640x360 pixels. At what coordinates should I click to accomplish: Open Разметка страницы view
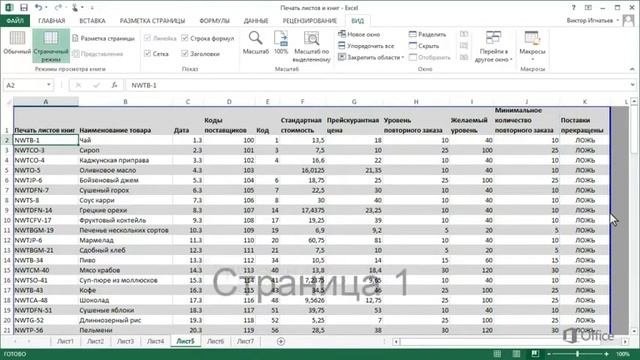(104, 38)
